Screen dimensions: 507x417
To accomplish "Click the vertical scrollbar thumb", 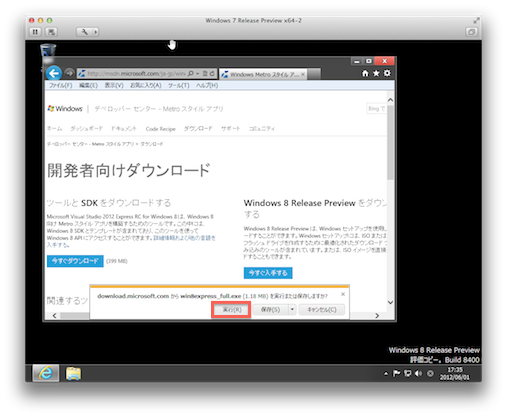I will 390,142.
